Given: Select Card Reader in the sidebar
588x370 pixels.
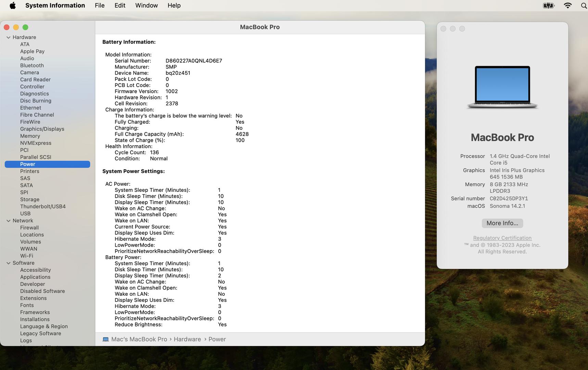Looking at the screenshot, I should 35,79.
